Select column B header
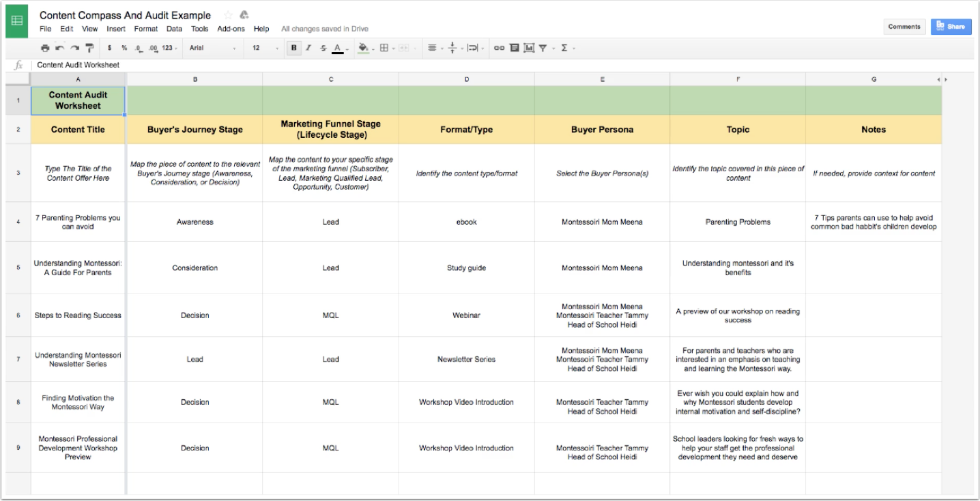The height and width of the screenshot is (501, 980). [194, 79]
